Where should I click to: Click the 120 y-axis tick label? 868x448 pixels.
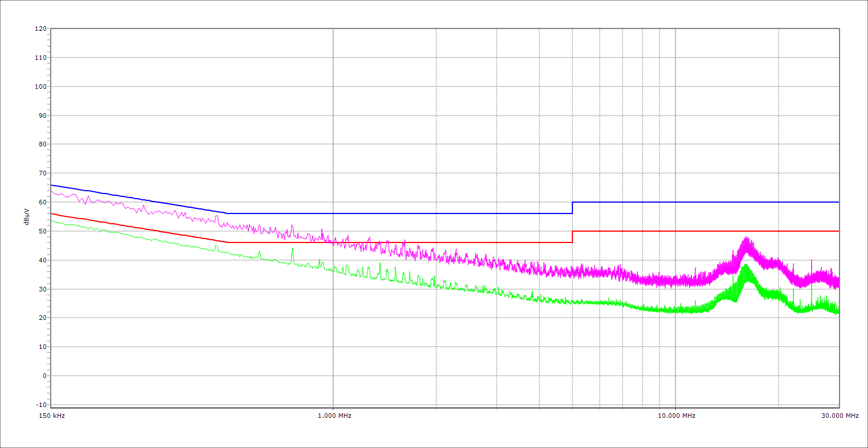(40, 28)
